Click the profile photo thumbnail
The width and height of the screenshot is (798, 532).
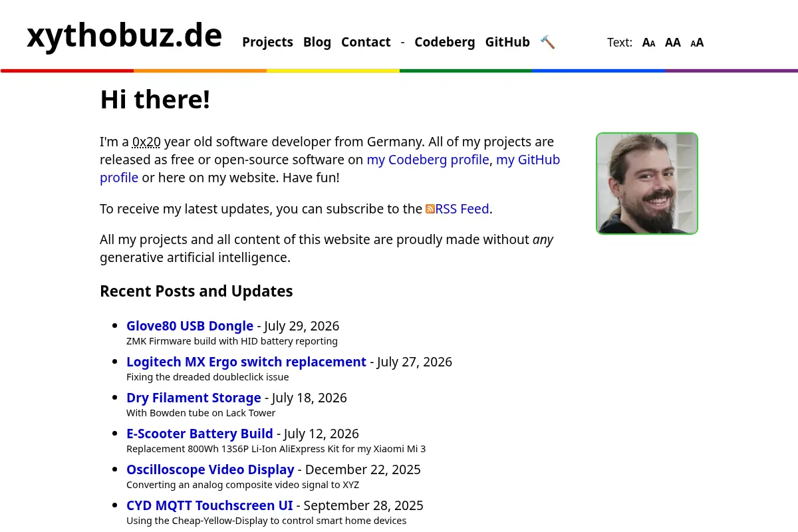(x=647, y=184)
